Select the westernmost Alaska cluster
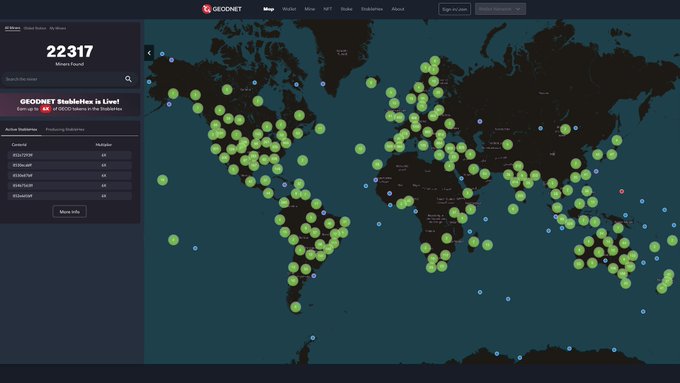Screen dimensions: 680x383 [x=173, y=93]
